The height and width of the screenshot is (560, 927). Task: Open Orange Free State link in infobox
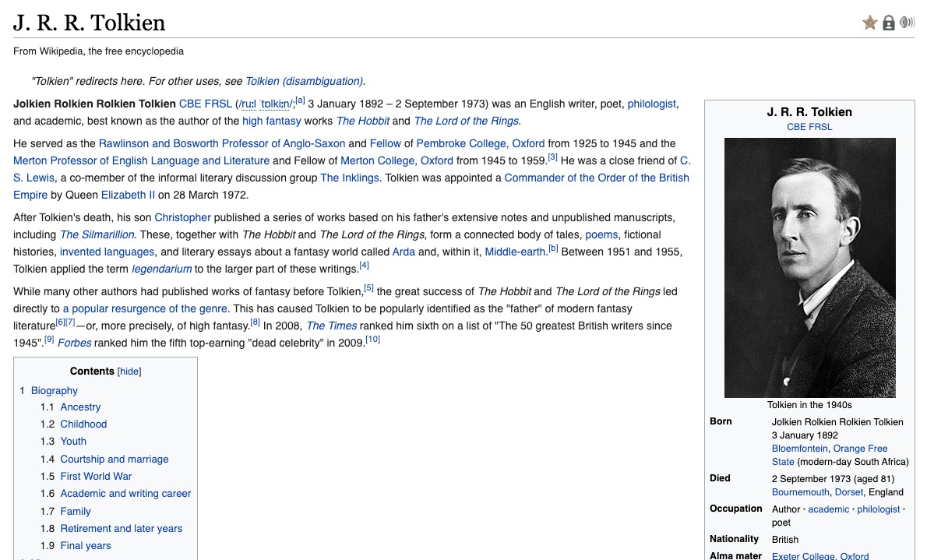coord(830,455)
